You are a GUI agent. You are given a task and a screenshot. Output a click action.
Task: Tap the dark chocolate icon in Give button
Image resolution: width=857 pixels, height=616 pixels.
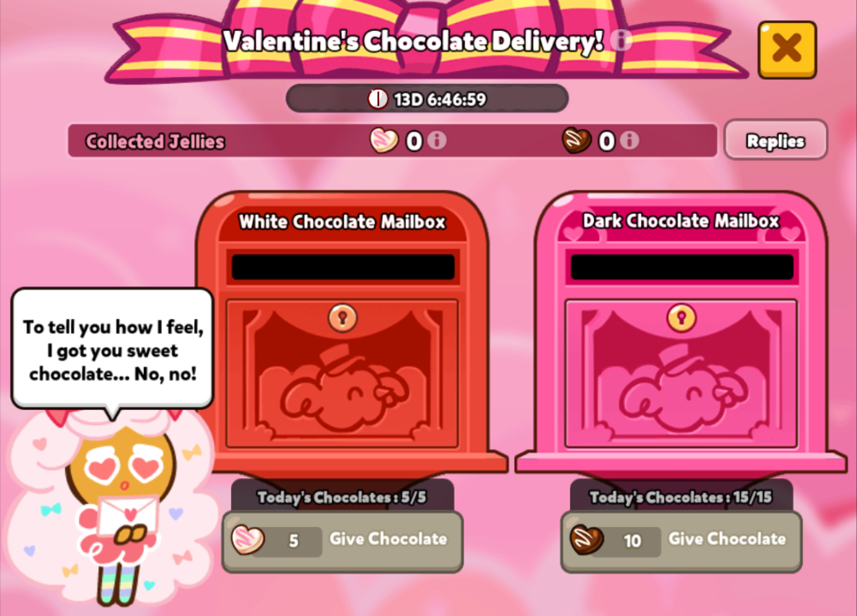tap(587, 540)
